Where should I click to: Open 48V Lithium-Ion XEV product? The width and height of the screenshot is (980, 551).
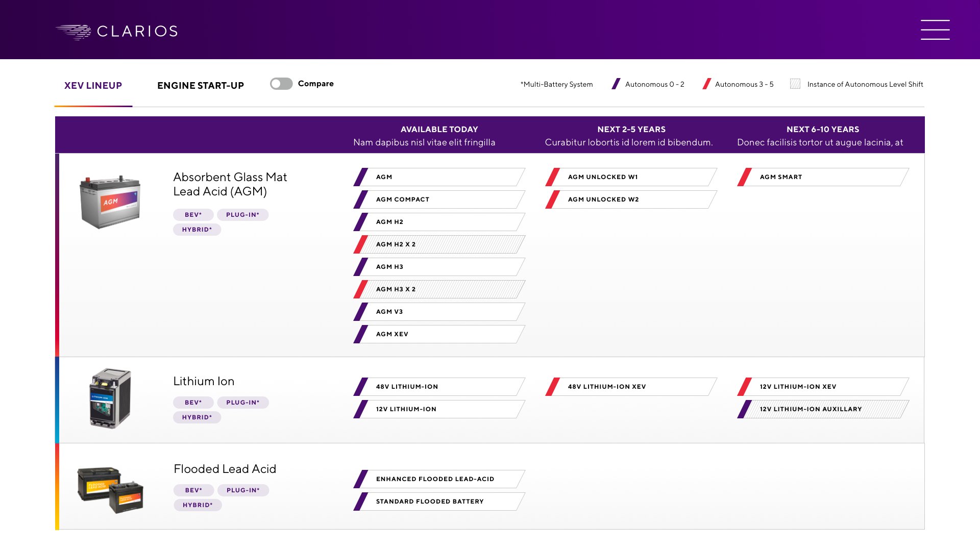click(631, 387)
